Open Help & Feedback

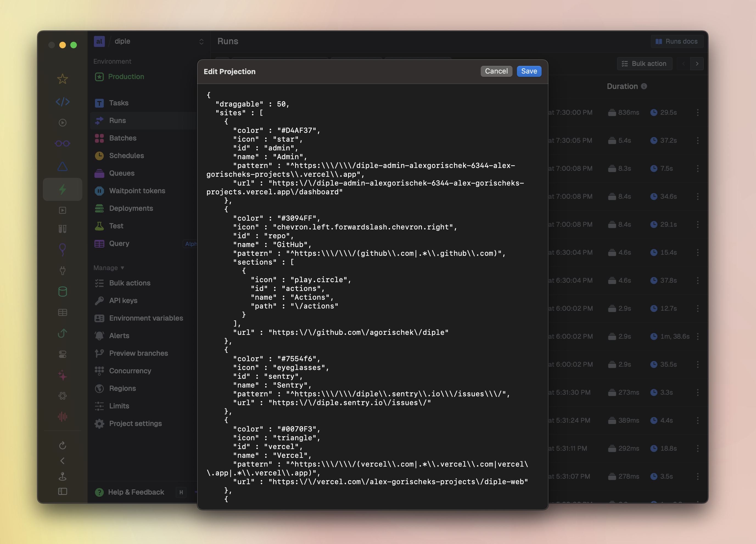click(x=130, y=492)
